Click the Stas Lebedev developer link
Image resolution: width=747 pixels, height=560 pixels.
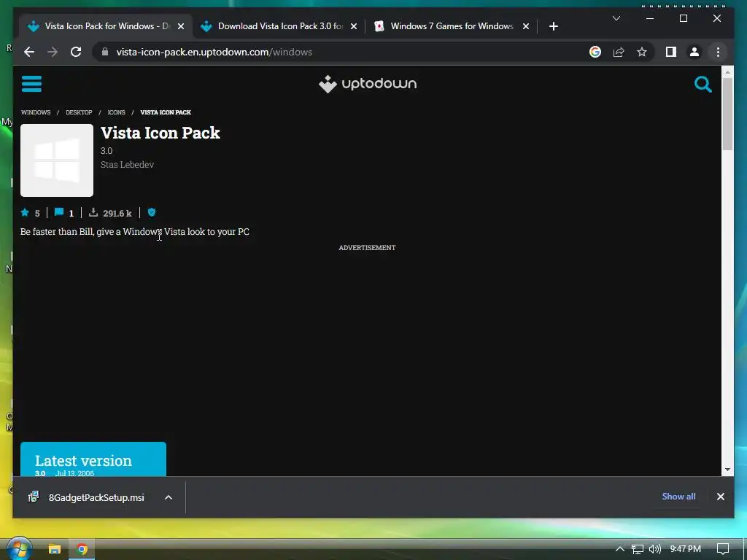click(x=127, y=164)
